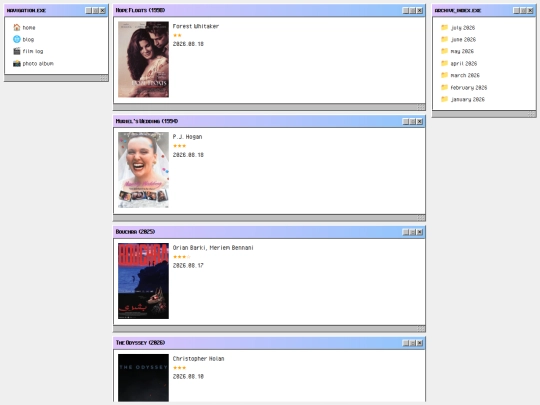This screenshot has height=405, width=540.
Task: Minimize the Bouchra window
Action: click(406, 232)
